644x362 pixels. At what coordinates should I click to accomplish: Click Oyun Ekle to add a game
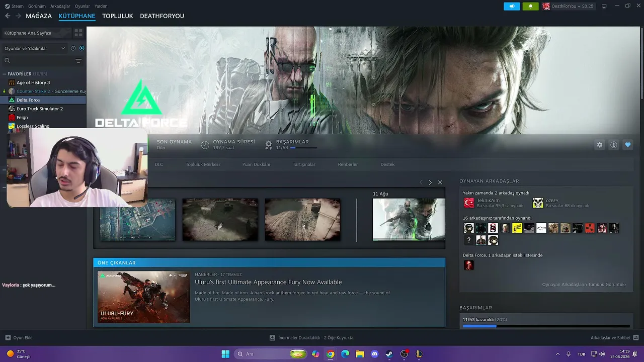click(19, 338)
